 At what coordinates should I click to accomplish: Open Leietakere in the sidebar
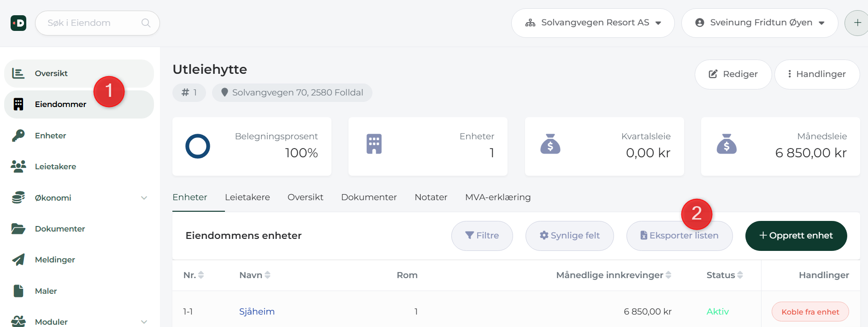(79, 166)
